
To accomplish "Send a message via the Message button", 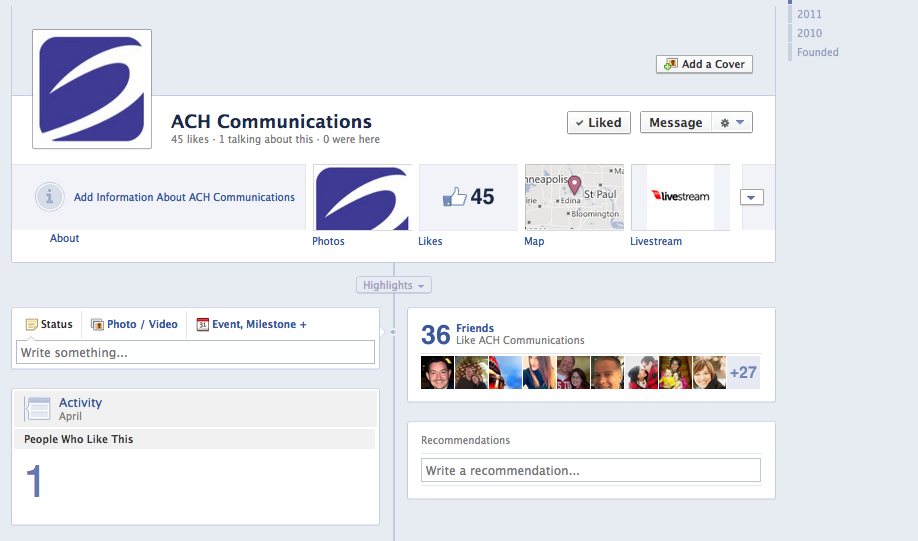I will [676, 122].
